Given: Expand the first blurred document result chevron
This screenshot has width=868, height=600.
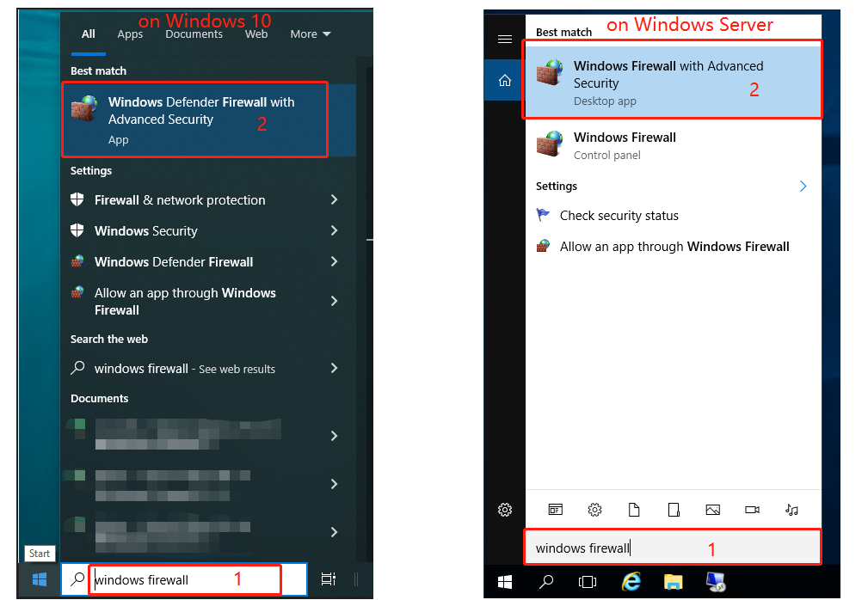Looking at the screenshot, I should point(334,437).
